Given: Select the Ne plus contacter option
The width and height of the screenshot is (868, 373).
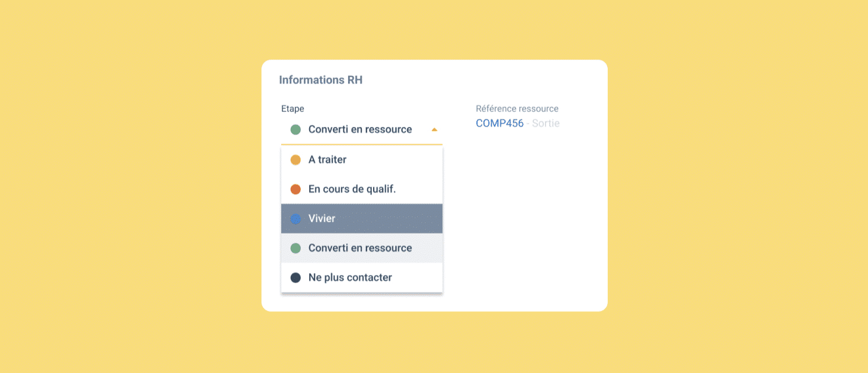Looking at the screenshot, I should pyautogui.click(x=362, y=277).
